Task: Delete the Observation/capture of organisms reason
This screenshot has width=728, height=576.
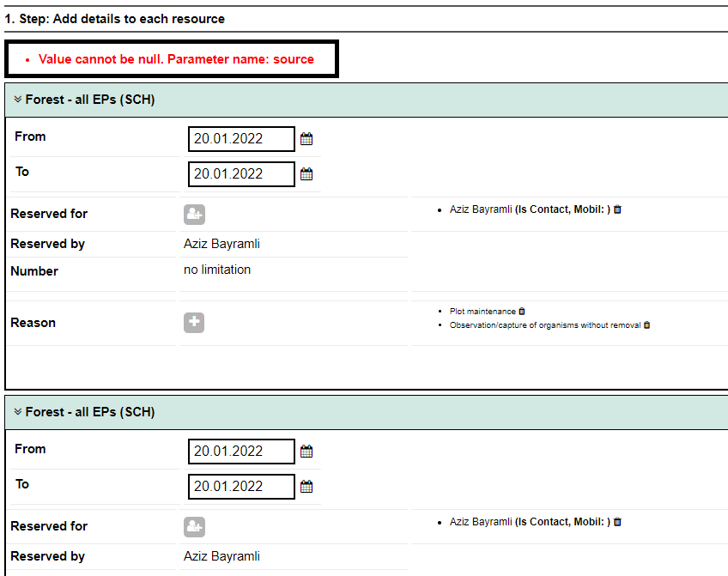Action: [x=646, y=324]
